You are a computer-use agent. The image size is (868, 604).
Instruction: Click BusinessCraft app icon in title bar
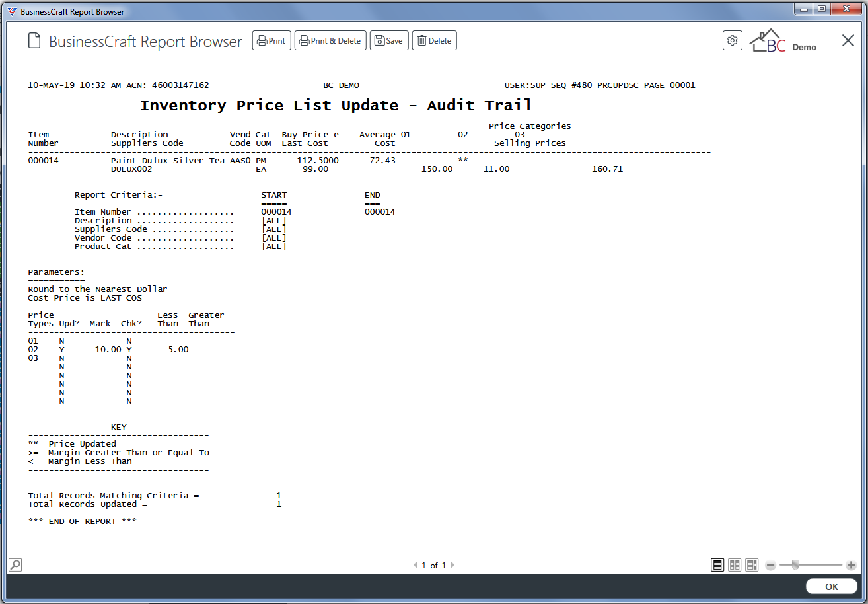(12, 11)
